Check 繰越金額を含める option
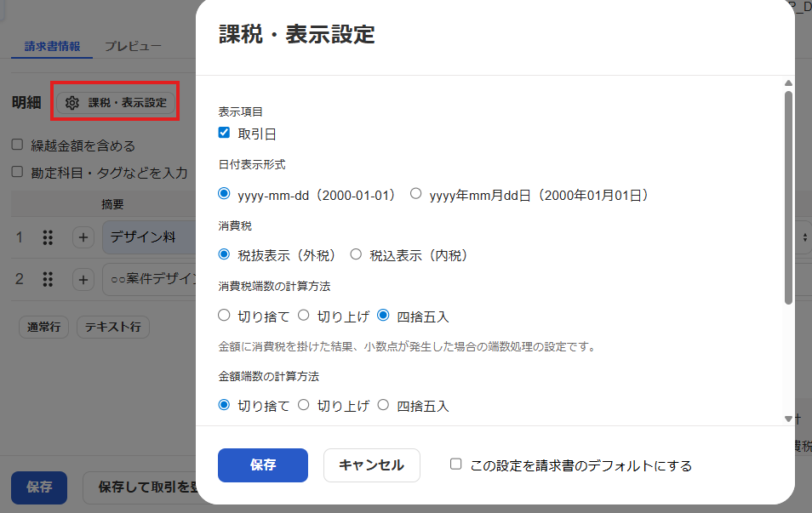 [17, 145]
